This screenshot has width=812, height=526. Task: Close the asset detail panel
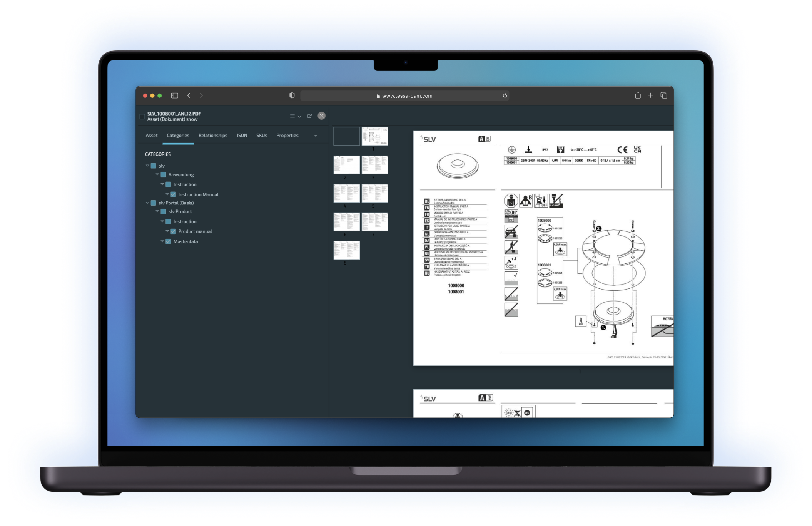[x=322, y=116]
